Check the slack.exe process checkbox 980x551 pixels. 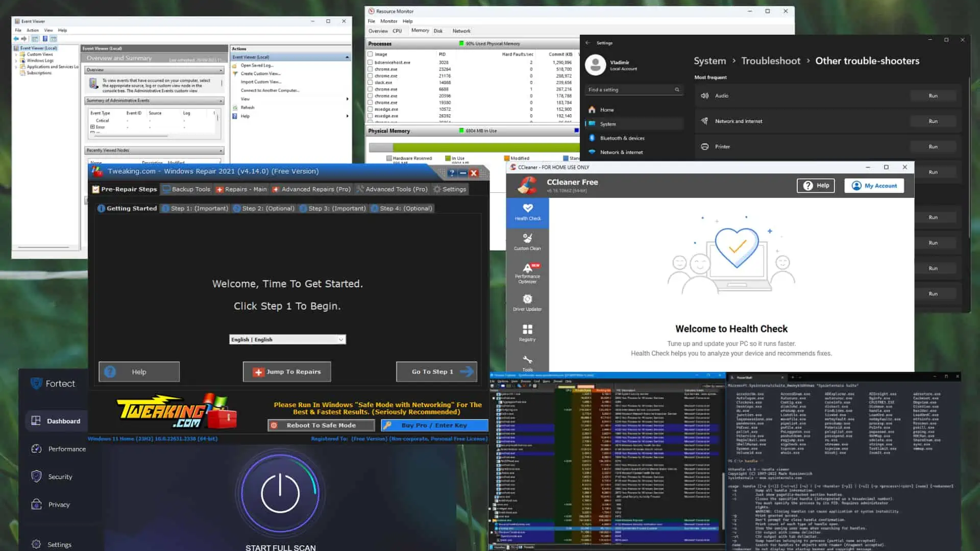tap(371, 83)
